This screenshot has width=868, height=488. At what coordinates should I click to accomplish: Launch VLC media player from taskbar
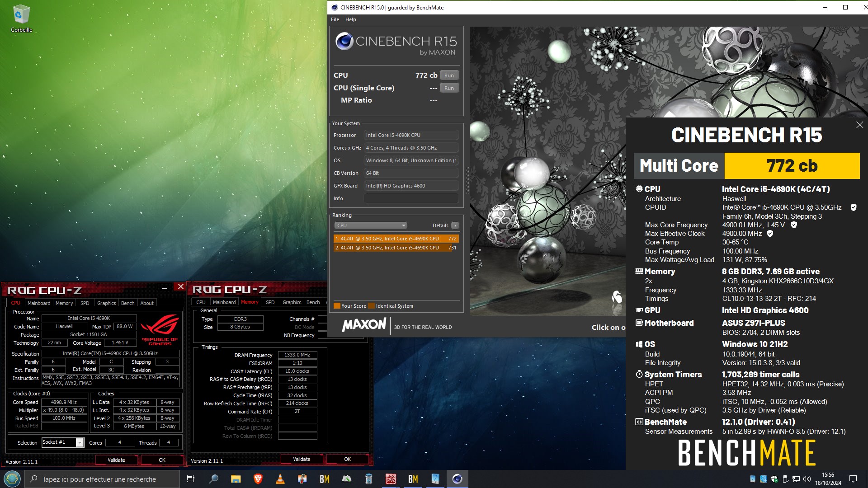click(x=280, y=479)
